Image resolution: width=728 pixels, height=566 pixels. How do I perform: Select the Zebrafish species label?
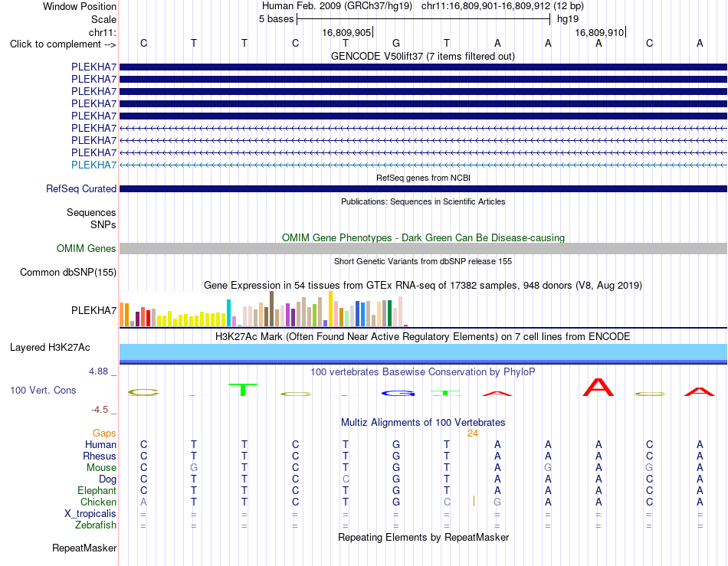(96, 525)
